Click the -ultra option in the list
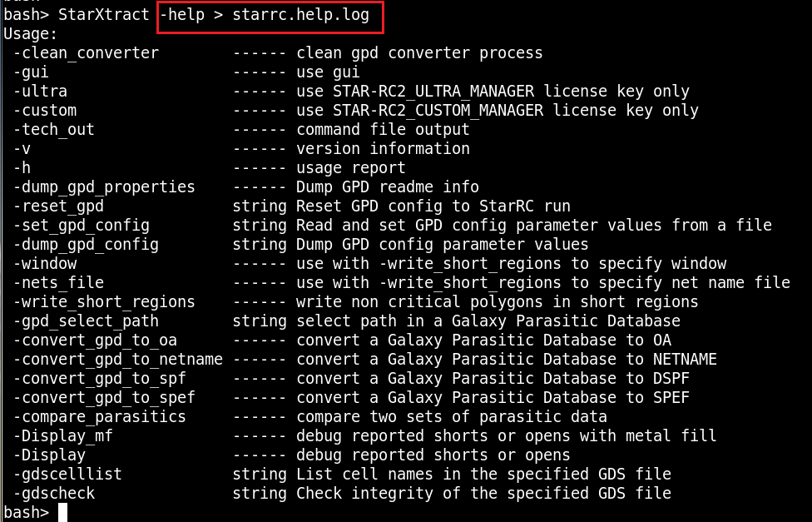 pyautogui.click(x=40, y=92)
